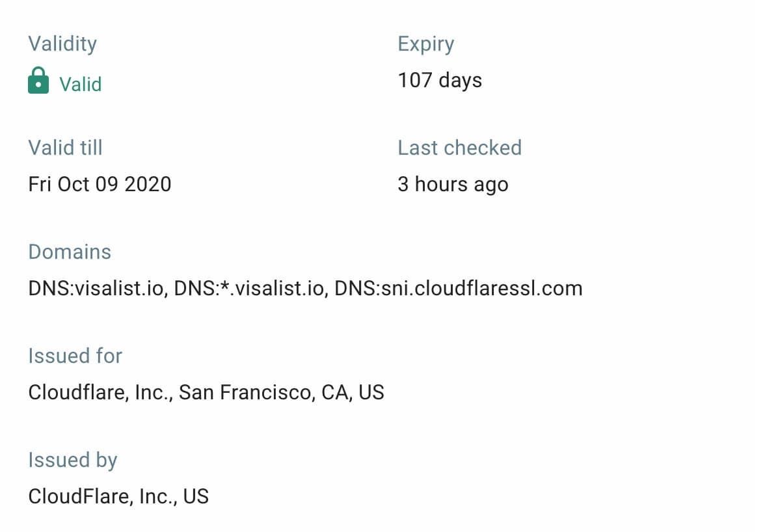Click the Issued for label
Viewport: 765px width, 532px height.
click(x=75, y=356)
